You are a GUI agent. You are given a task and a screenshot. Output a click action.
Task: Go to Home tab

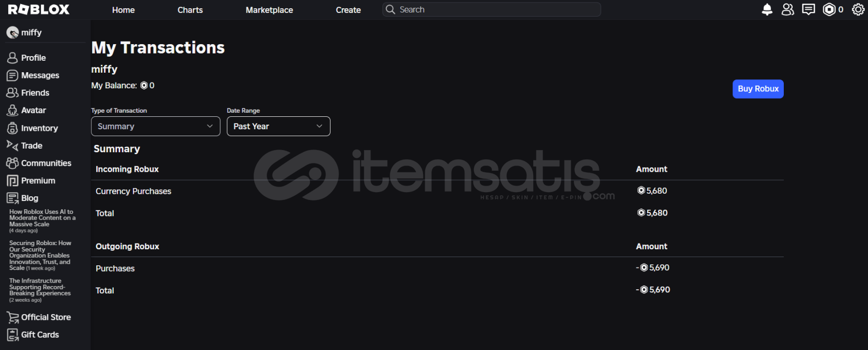(123, 10)
